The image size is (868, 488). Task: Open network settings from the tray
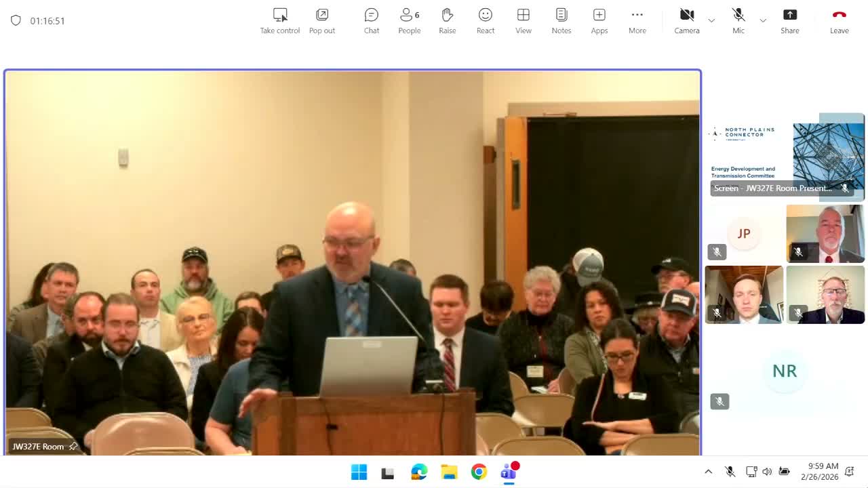pyautogui.click(x=751, y=472)
